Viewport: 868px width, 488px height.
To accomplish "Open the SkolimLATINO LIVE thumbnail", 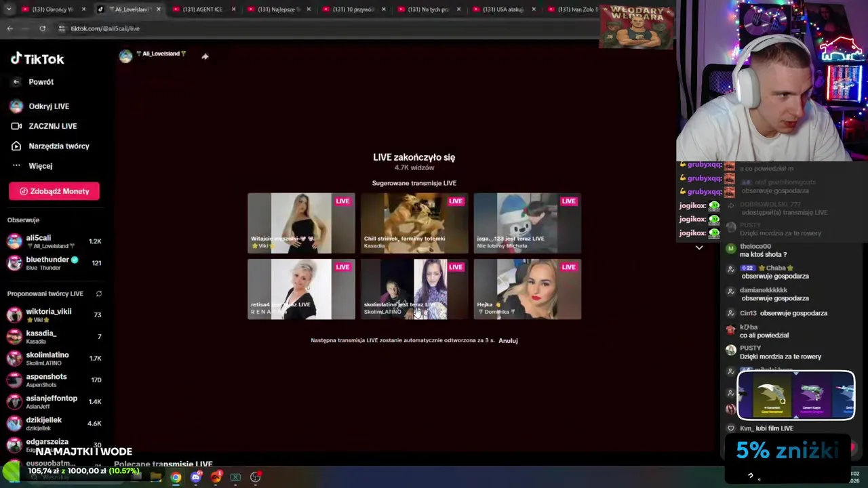I will [x=414, y=289].
